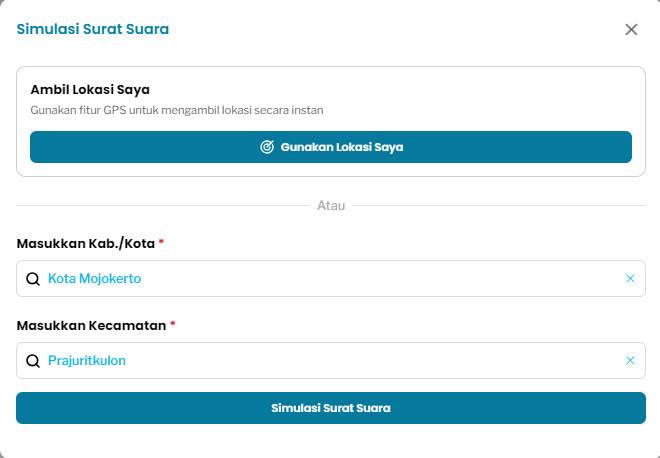Click the Atau separator text
The image size is (660, 458).
[331, 205]
